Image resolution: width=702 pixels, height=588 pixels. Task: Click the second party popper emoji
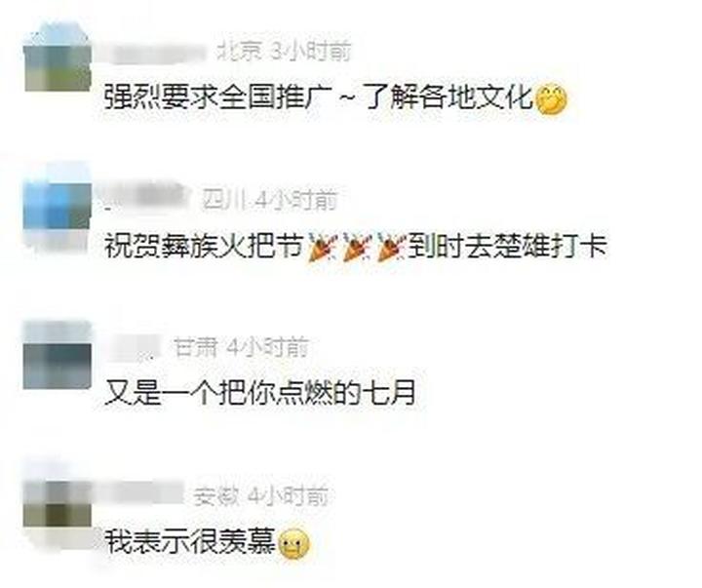pyautogui.click(x=357, y=248)
